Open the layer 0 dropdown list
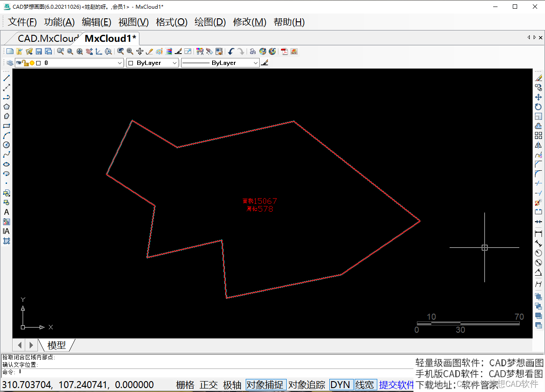 120,63
